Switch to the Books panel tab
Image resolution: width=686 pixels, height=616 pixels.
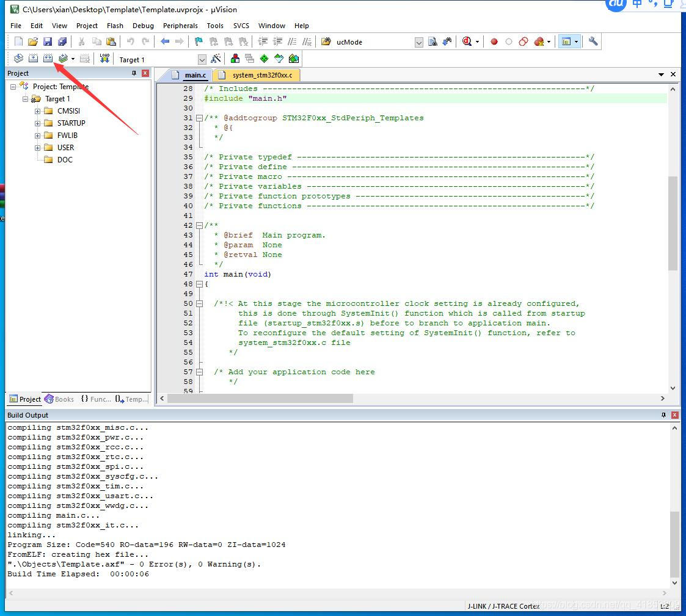click(59, 399)
